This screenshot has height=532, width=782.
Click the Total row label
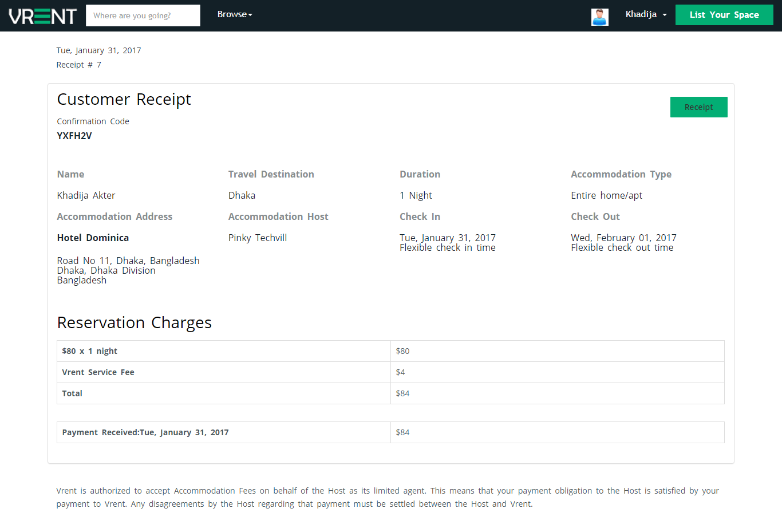[72, 393]
